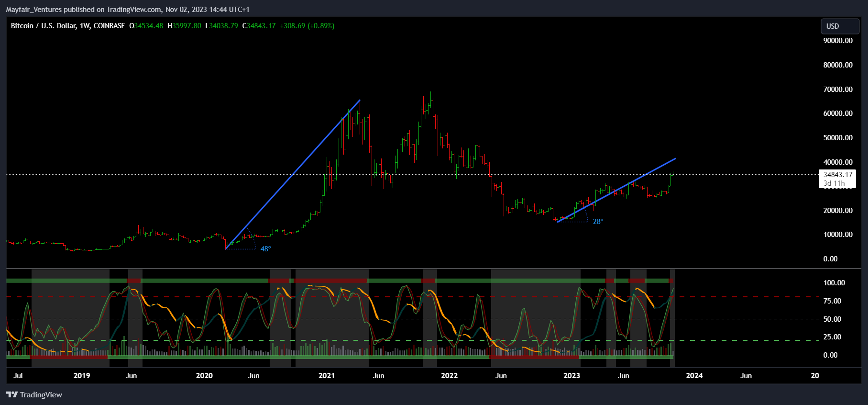Image resolution: width=868 pixels, height=405 pixels.
Task: Click the 90000.00 price axis label
Action: point(838,41)
